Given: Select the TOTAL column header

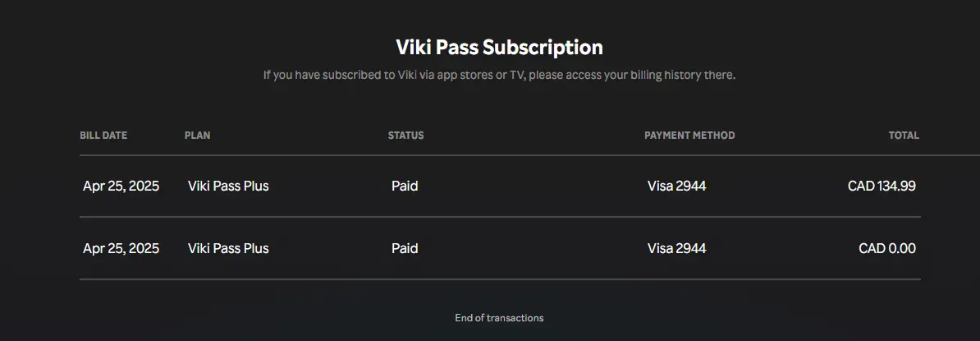Looking at the screenshot, I should click(904, 135).
